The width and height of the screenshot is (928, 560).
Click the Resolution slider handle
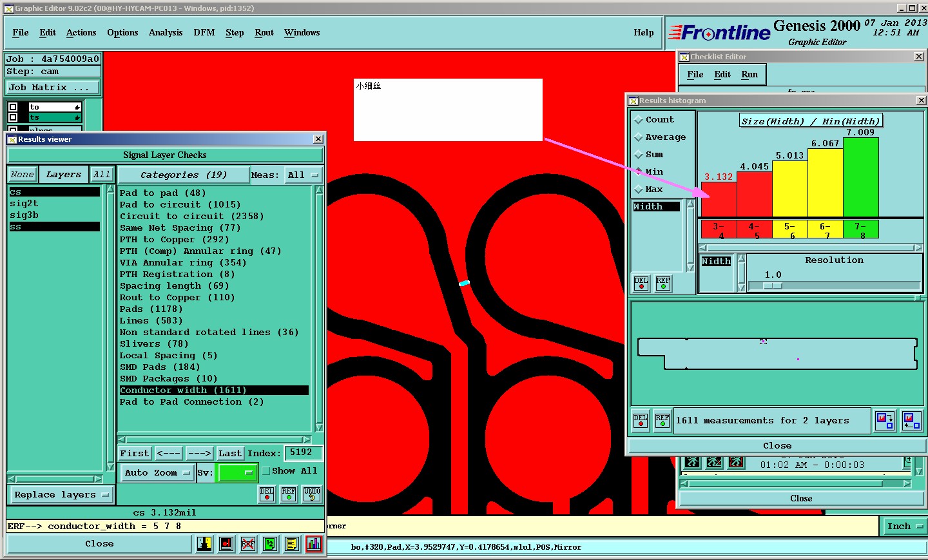coord(773,286)
